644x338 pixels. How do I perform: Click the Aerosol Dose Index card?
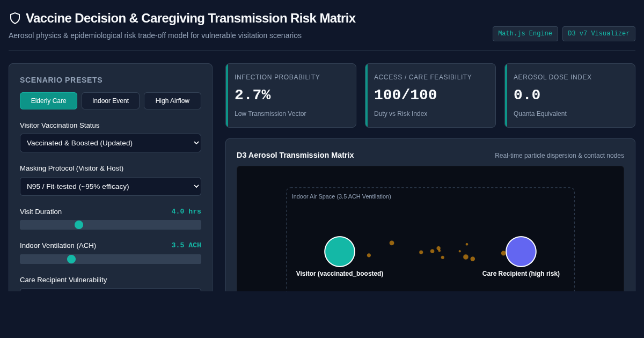[x=570, y=95]
